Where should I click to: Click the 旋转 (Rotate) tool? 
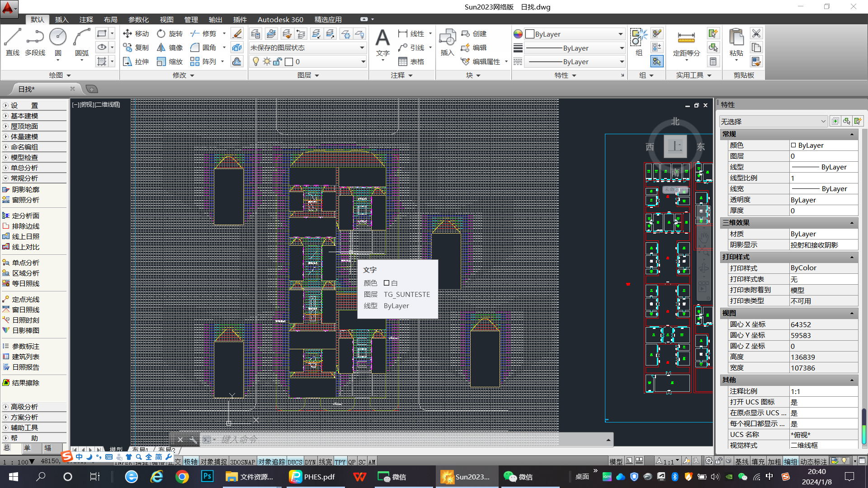pyautogui.click(x=170, y=33)
